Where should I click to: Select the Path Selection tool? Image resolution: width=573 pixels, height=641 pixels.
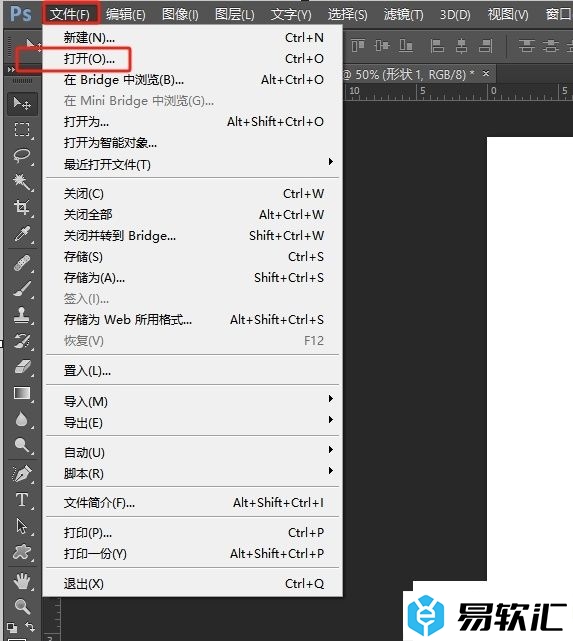22,526
